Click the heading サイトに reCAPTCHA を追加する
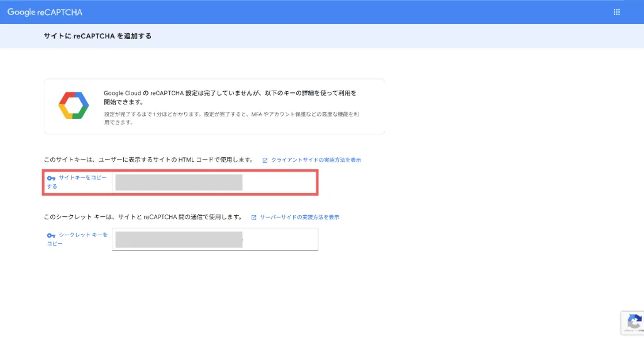 pyautogui.click(x=97, y=36)
